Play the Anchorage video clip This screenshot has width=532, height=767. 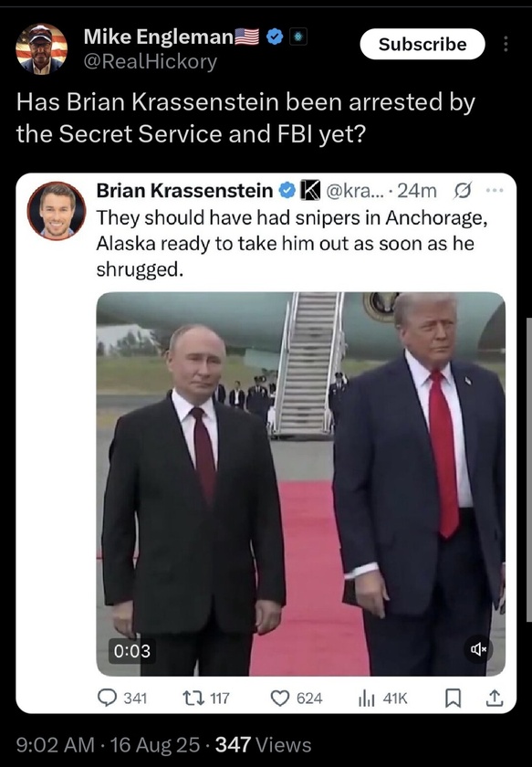[301, 484]
